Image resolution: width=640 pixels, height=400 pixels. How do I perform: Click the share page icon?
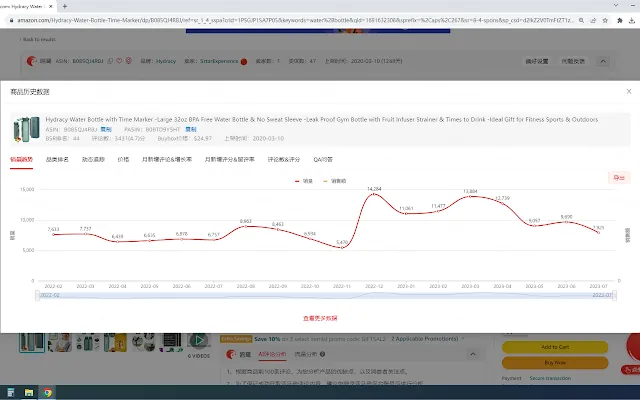[593, 20]
